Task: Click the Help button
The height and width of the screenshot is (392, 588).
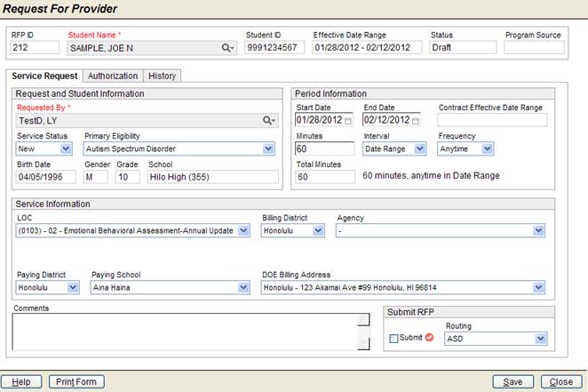Action: tap(21, 382)
